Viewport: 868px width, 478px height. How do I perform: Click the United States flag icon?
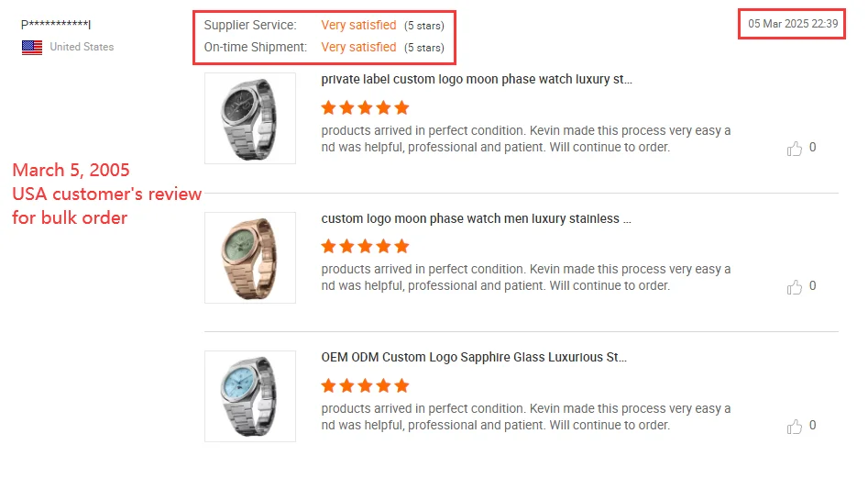click(x=32, y=47)
